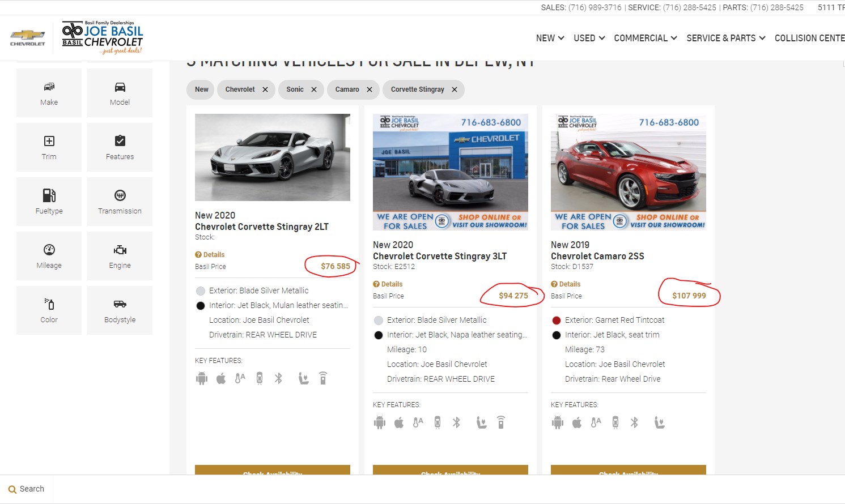Open the Engine filter tile
This screenshot has height=504, width=845.
pyautogui.click(x=120, y=256)
